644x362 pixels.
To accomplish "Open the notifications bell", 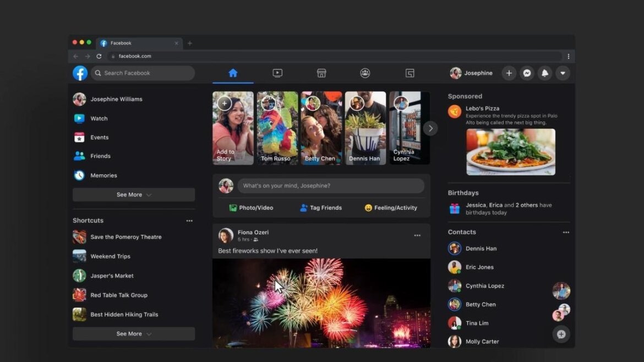I will [x=544, y=73].
